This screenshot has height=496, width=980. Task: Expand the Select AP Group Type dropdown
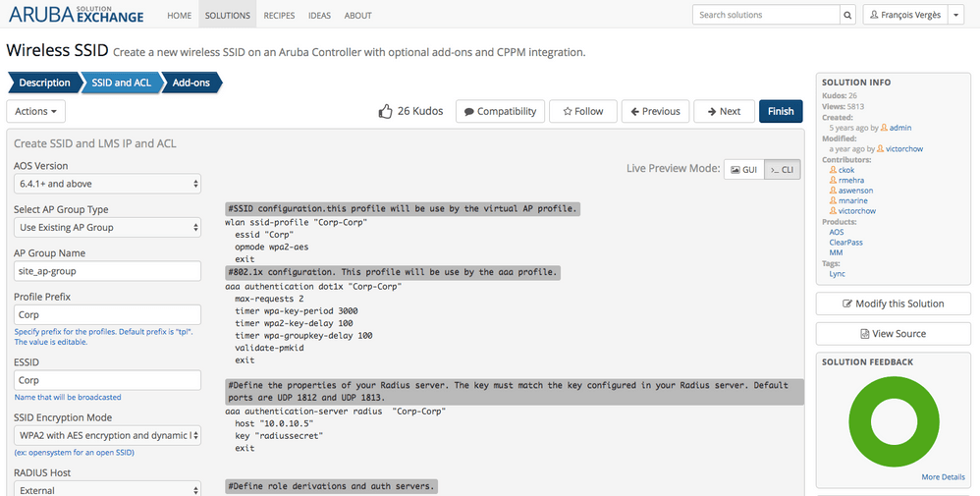[x=107, y=227]
